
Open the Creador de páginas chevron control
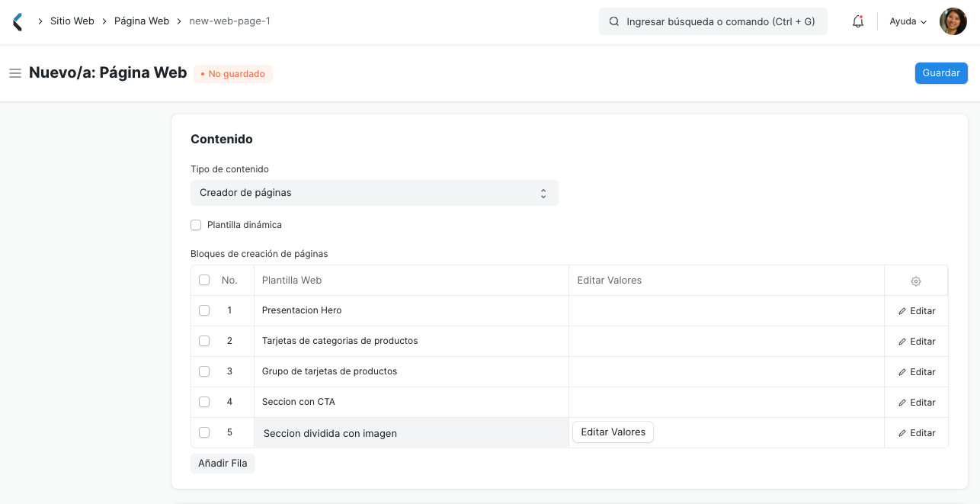tap(543, 192)
